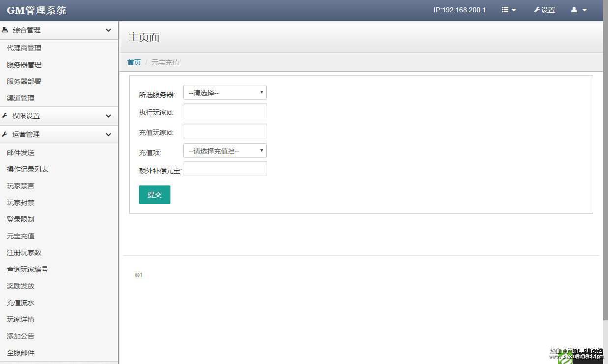608x364 pixels.
Task: Open the list-view dropdown icon in header
Action: coord(509,10)
